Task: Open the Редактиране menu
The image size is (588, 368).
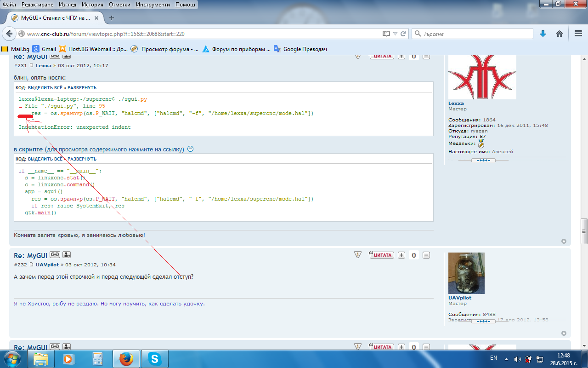Action: coord(38,5)
